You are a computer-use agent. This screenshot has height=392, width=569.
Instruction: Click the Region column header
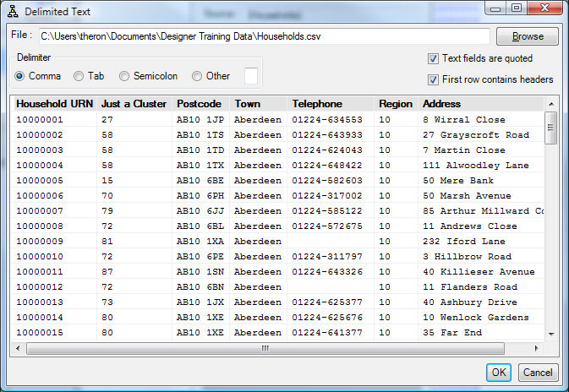pos(396,104)
